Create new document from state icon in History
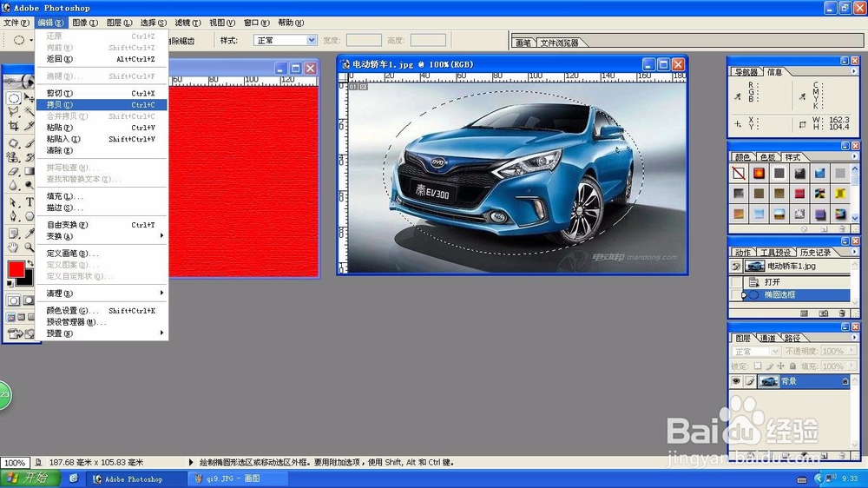This screenshot has width=868, height=488. point(805,313)
